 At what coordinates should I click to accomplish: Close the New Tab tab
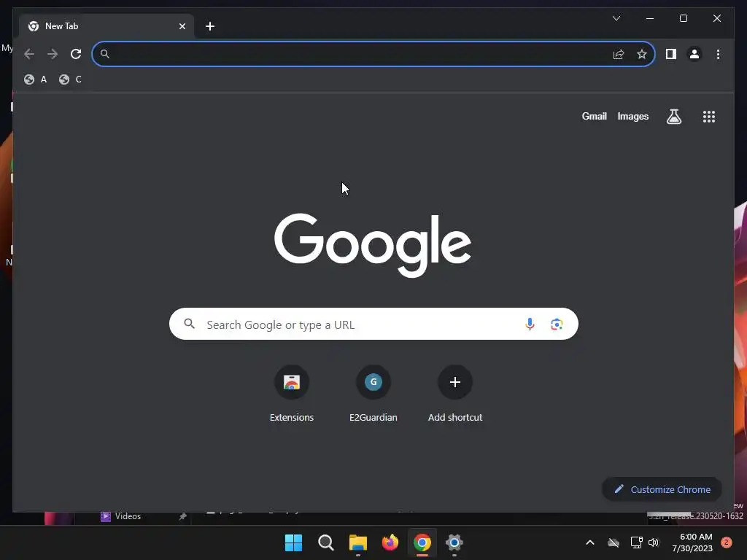tap(182, 26)
